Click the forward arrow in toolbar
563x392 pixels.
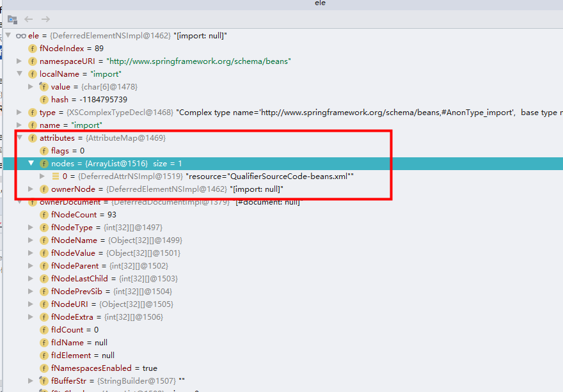point(45,20)
